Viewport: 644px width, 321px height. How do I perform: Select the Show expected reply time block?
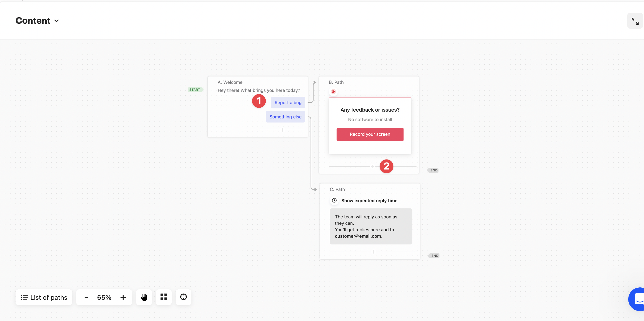click(369, 201)
